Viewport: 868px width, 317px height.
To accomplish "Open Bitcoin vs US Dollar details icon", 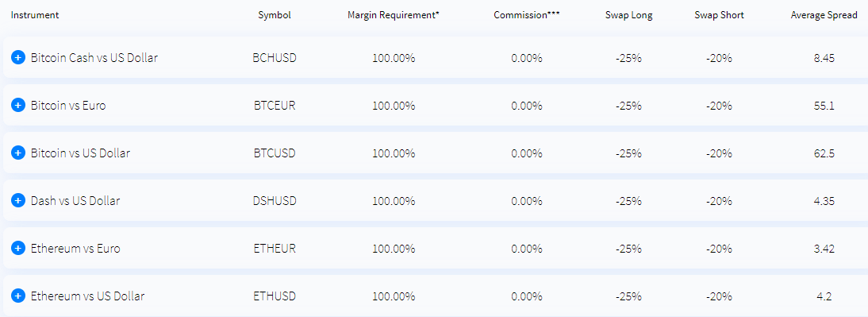I will tap(18, 153).
